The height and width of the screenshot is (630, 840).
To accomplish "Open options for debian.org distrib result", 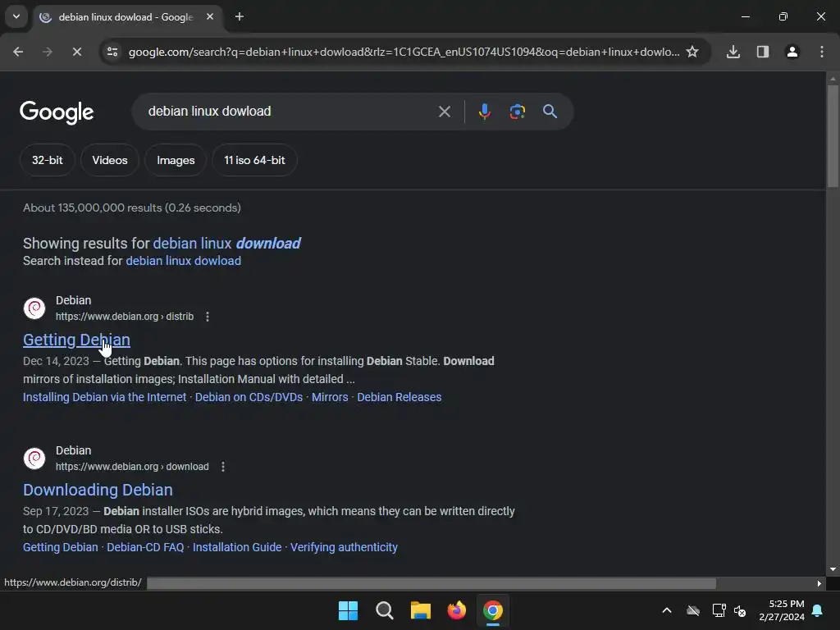I will pyautogui.click(x=208, y=317).
